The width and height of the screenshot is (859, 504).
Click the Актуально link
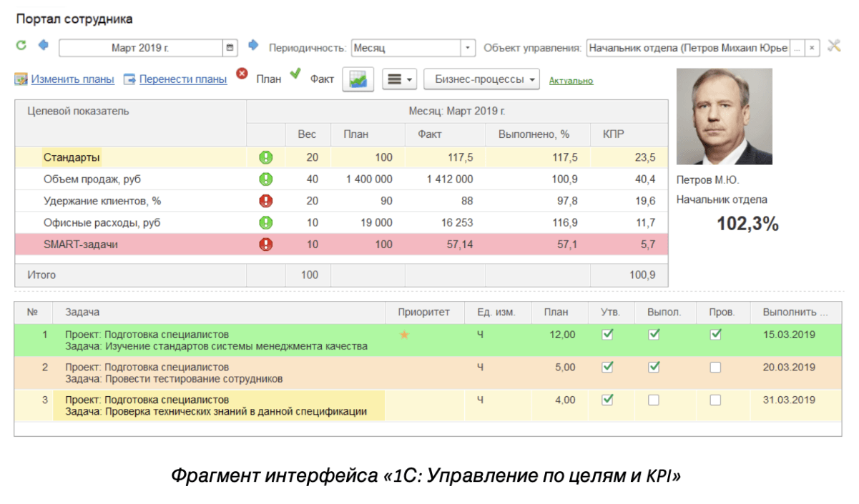[x=571, y=81]
